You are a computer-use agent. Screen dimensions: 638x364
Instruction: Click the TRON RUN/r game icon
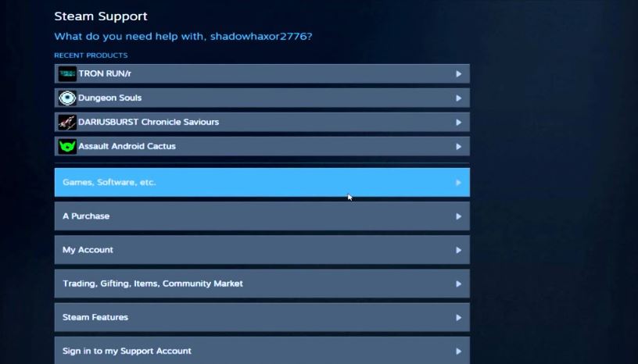pyautogui.click(x=67, y=74)
